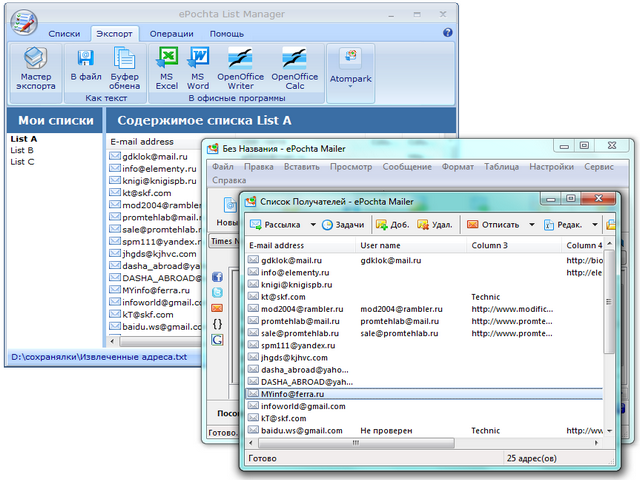The width and height of the screenshot is (640, 480).
Task: Select List C in Мои списки
Action: click(22, 162)
